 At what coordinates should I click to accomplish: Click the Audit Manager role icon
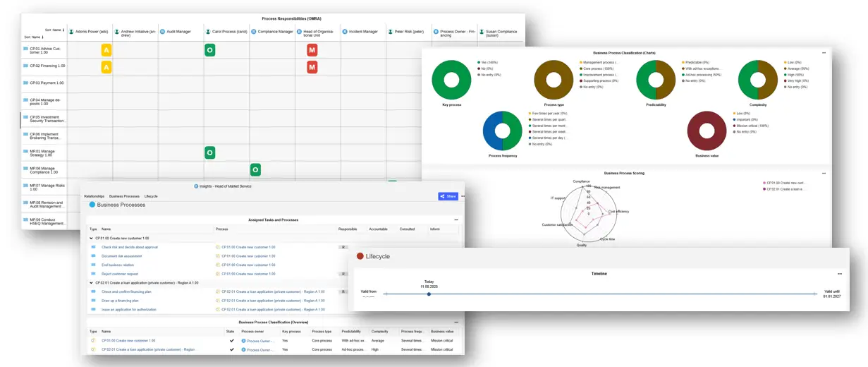(162, 32)
